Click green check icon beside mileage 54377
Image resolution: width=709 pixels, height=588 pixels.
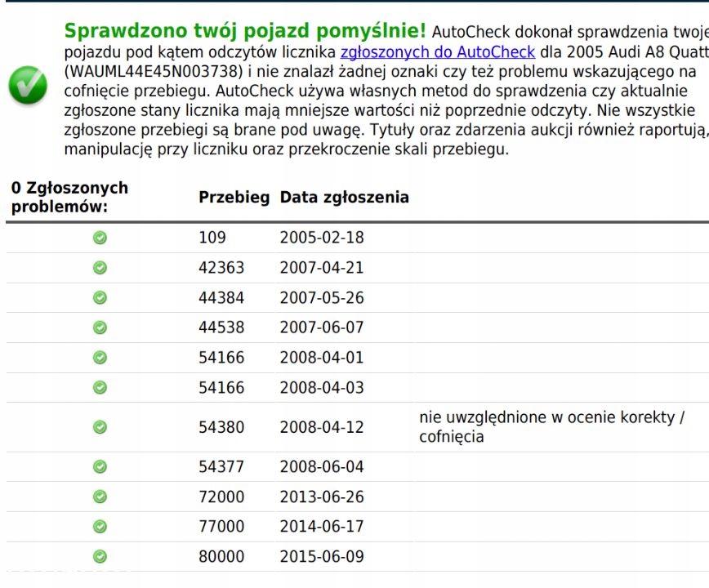click(x=100, y=467)
